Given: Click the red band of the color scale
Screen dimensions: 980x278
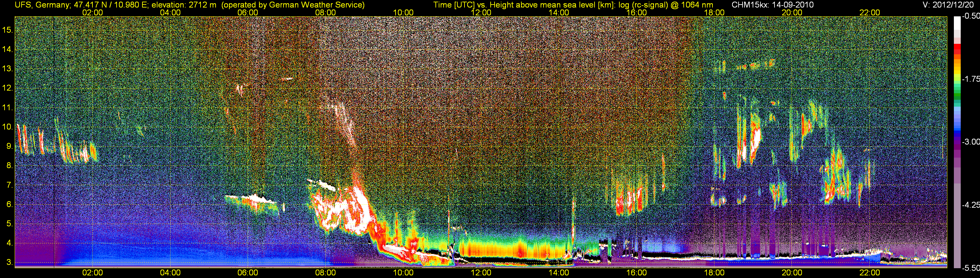Looking at the screenshot, I should 956,49.
